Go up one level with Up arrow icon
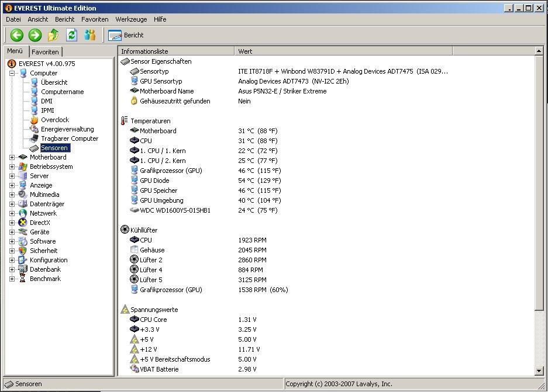The image size is (548, 392). point(53,35)
